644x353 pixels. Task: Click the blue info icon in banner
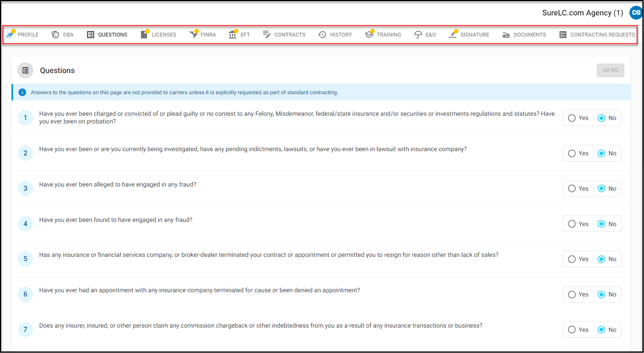pyautogui.click(x=22, y=92)
